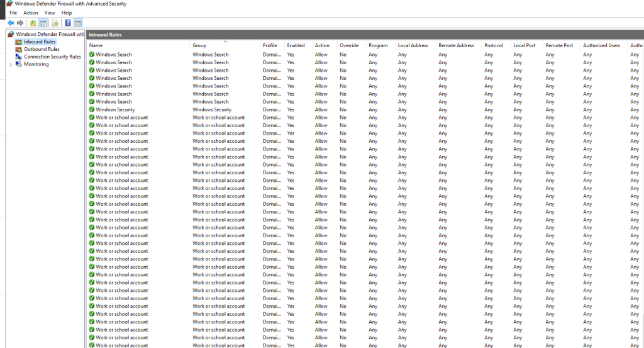Click the Up One Level folder icon
644x348 pixels.
click(x=33, y=23)
